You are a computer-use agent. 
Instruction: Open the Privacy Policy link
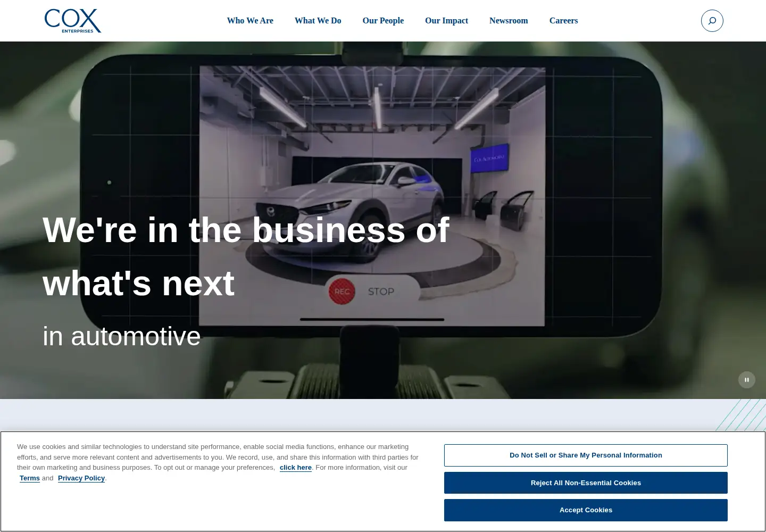[x=81, y=478]
